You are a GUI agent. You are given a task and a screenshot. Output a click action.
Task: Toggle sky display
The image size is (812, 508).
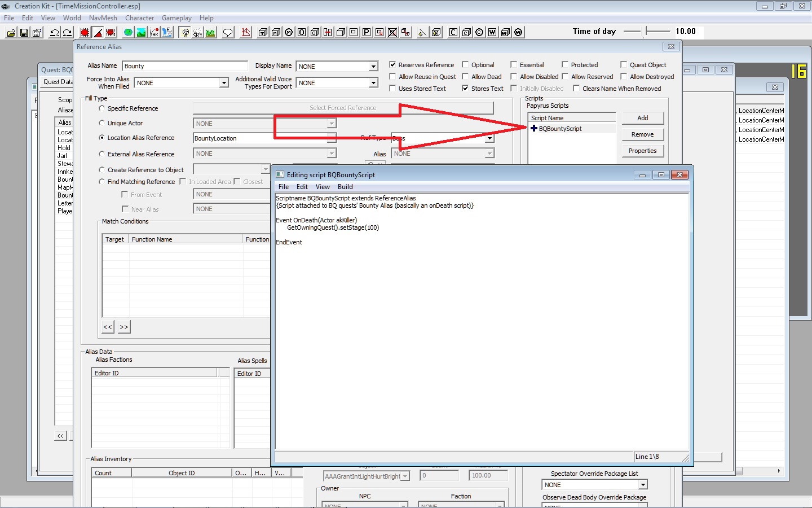(198, 32)
